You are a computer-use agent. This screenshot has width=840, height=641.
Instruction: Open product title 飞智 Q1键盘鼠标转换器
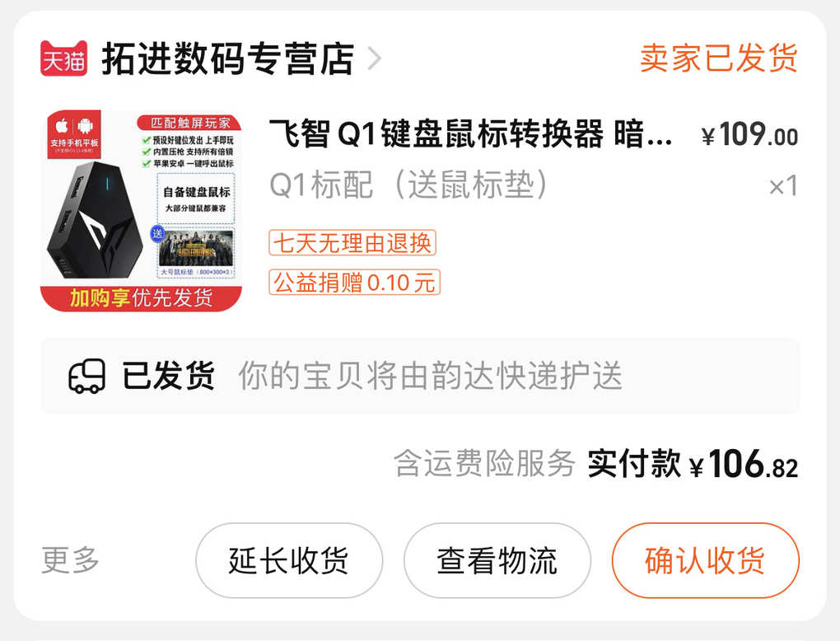point(469,134)
